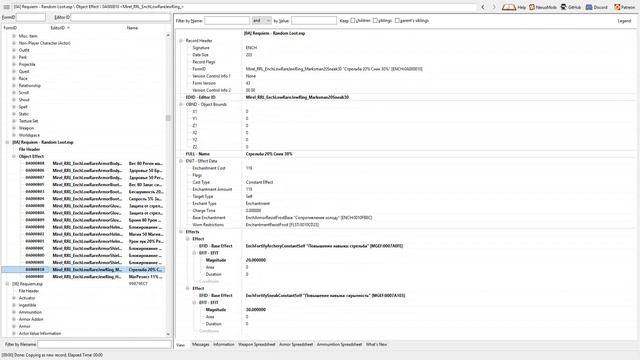Open the Ammunition Spreadsheet tab
Viewport: 640px width, 360px height.
pyautogui.click(x=339, y=344)
